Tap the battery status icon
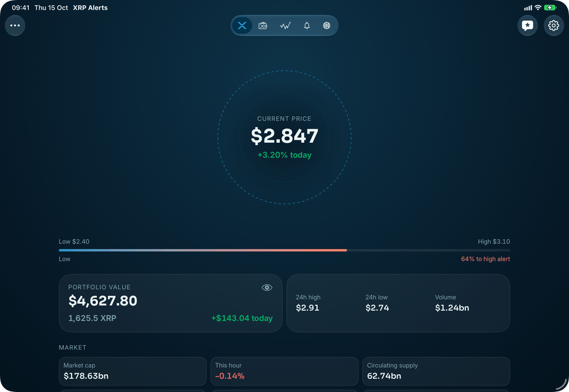Viewport: 569px width, 392px height. (x=550, y=8)
